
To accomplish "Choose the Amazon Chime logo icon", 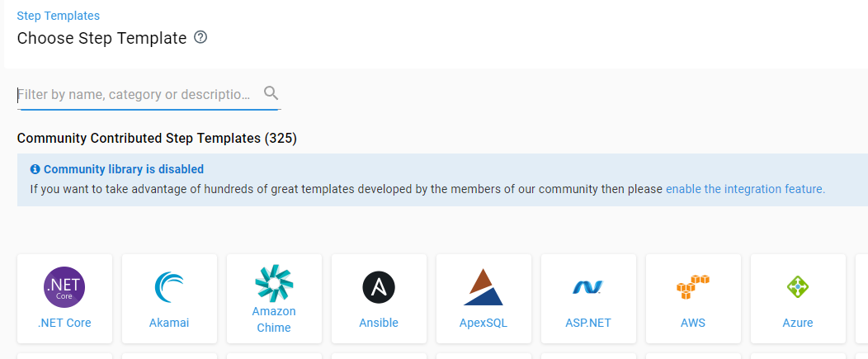I will [x=274, y=283].
